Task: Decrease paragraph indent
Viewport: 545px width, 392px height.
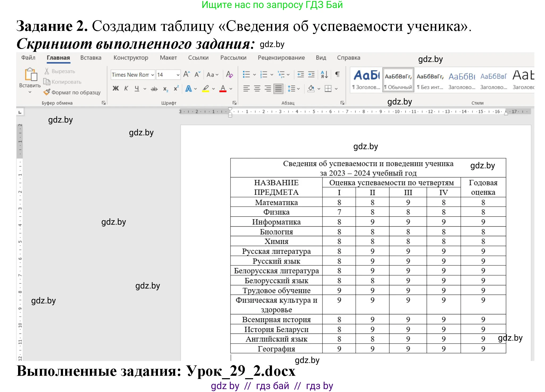Action: (x=300, y=74)
